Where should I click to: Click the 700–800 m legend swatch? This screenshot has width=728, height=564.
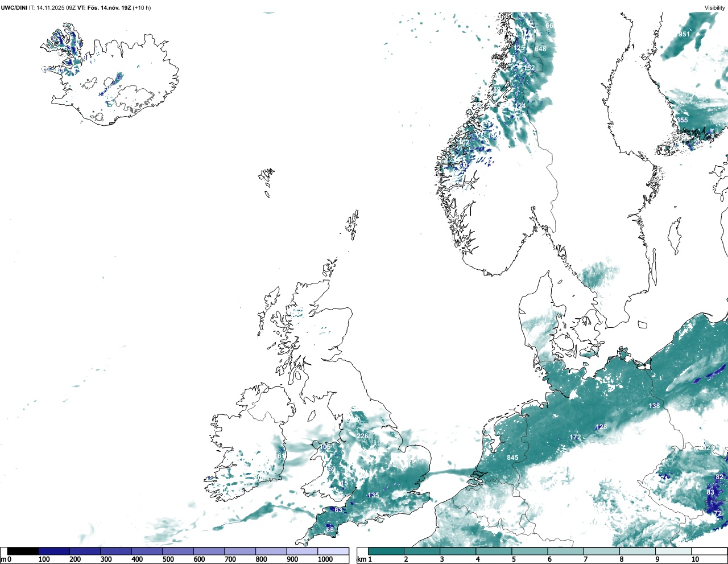click(240, 551)
